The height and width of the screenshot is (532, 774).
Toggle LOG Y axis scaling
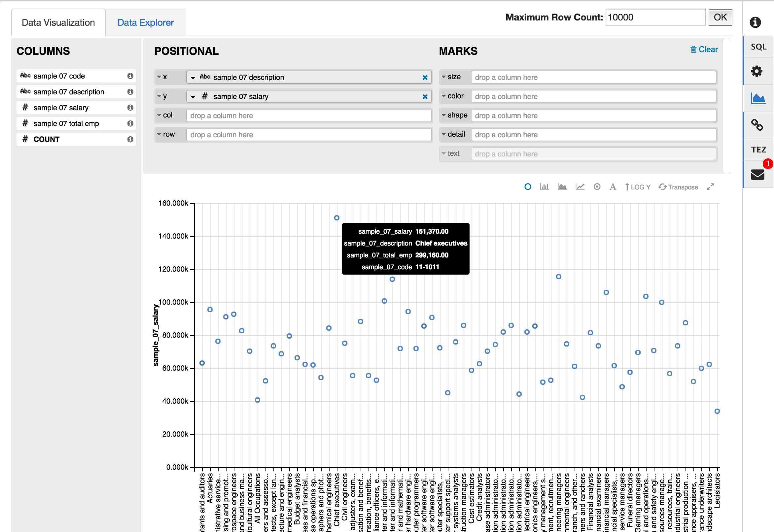pyautogui.click(x=638, y=187)
